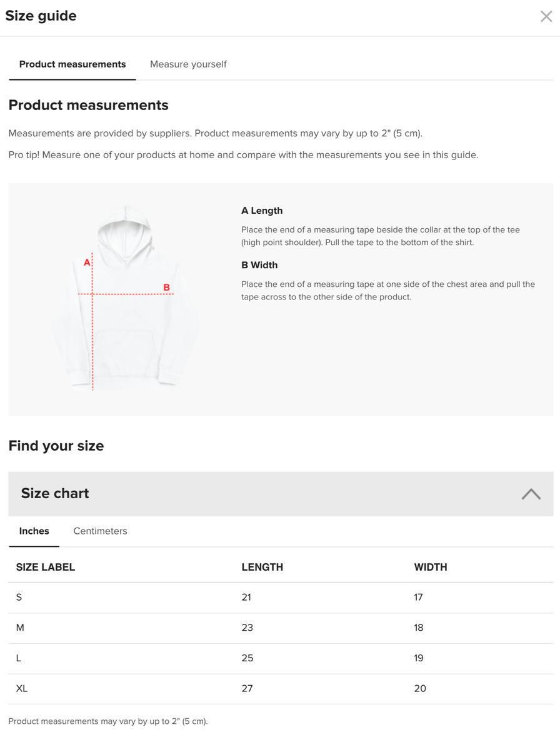Collapse the Size chart section chevron
The width and height of the screenshot is (560, 747).
point(531,494)
